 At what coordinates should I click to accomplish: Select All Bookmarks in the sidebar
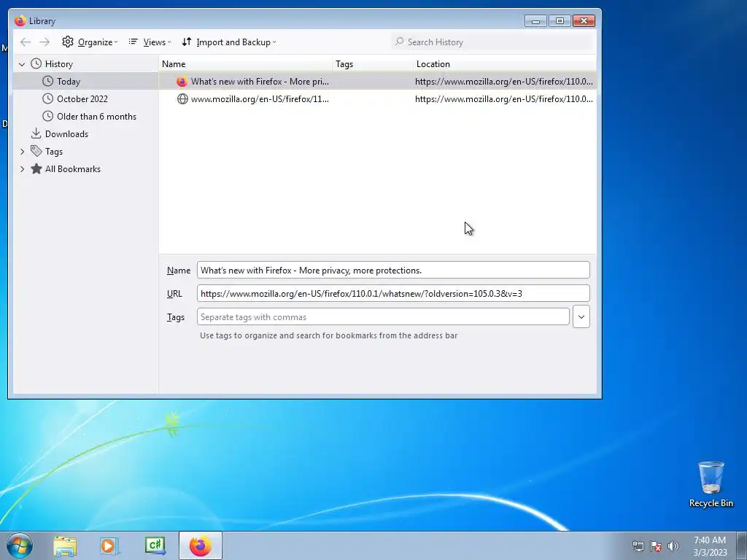72,169
